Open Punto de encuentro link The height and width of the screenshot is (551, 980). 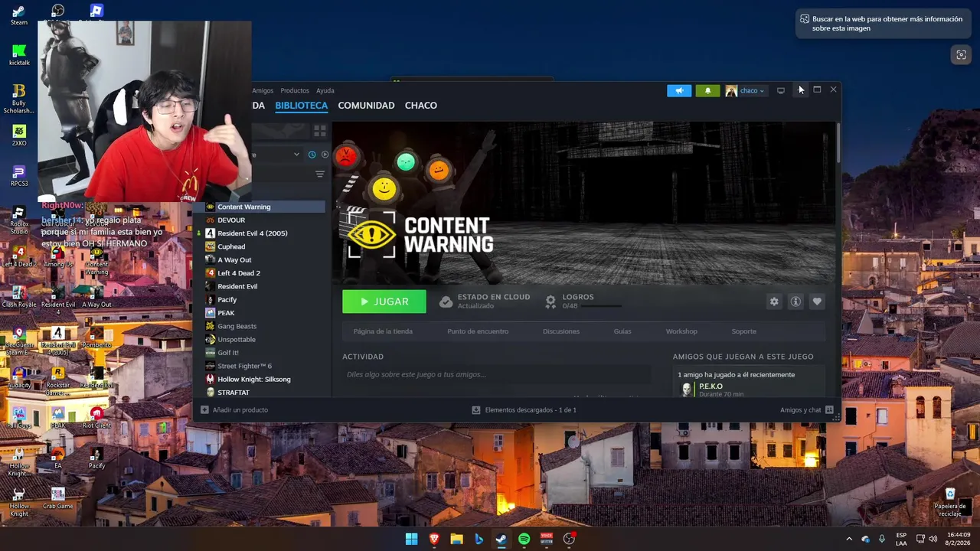(x=478, y=331)
